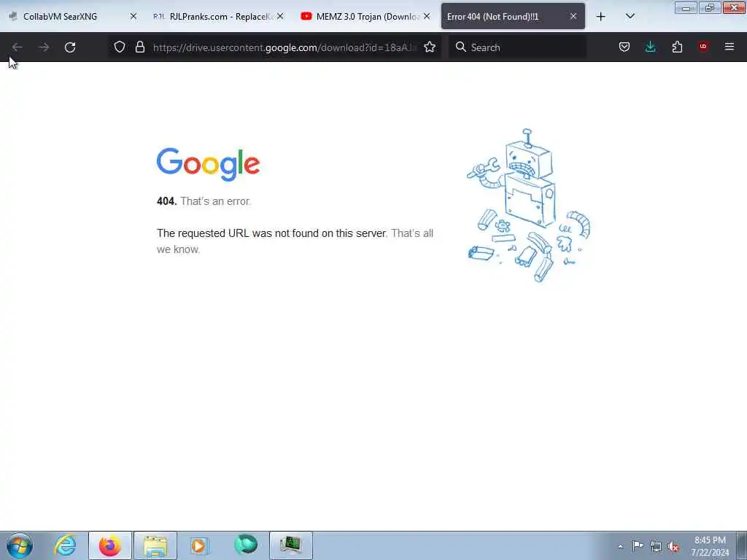The image size is (747, 560).
Task: Restore down the Firefox window
Action: pos(709,7)
